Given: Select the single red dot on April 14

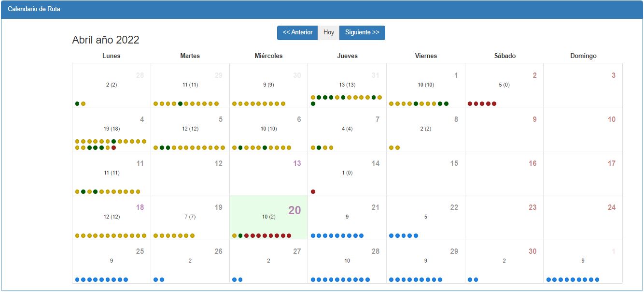Looking at the screenshot, I should 313,192.
